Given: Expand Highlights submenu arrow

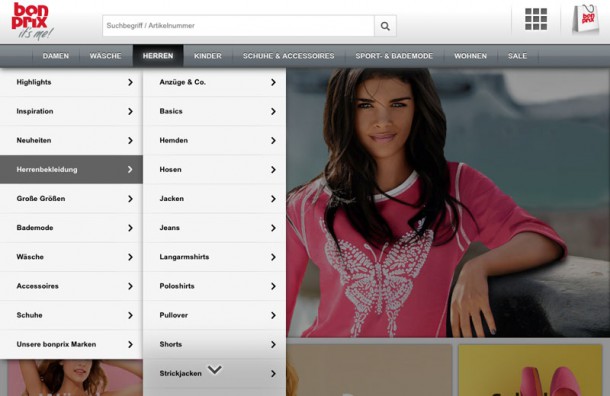Looking at the screenshot, I should click(130, 82).
